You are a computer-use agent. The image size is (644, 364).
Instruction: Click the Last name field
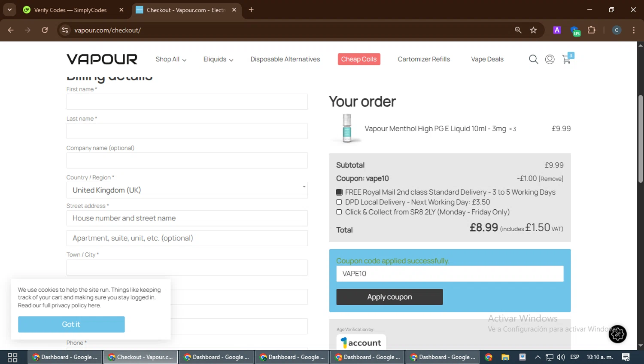tap(187, 131)
